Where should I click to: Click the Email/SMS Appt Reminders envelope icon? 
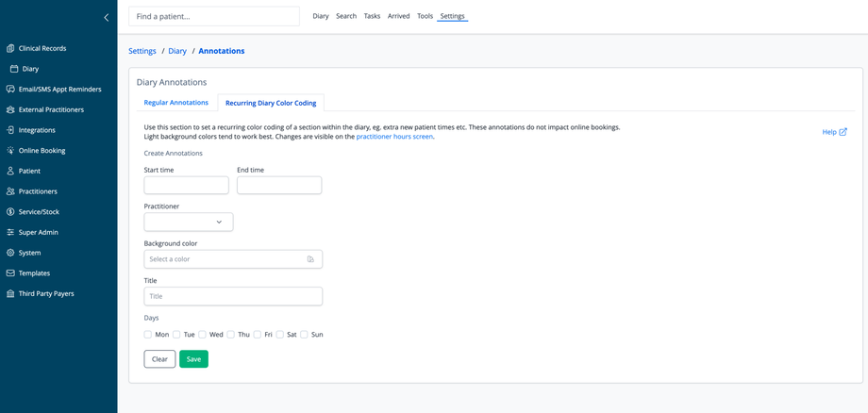[10, 90]
